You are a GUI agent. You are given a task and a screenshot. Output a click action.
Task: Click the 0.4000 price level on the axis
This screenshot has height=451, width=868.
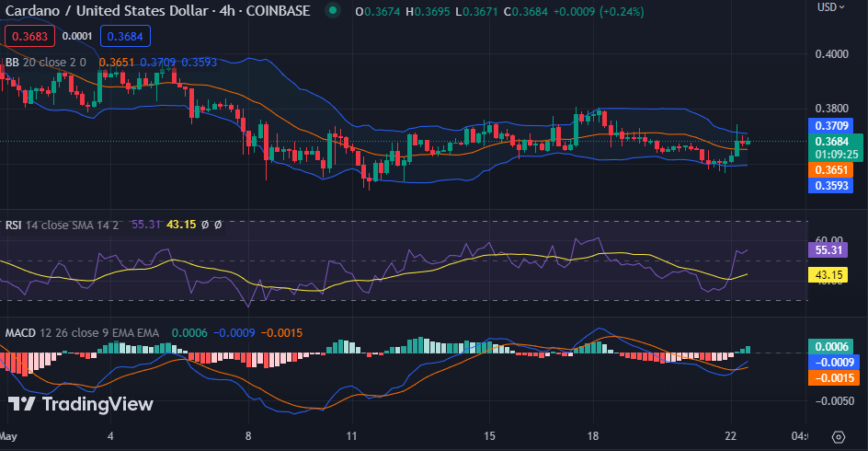(832, 54)
